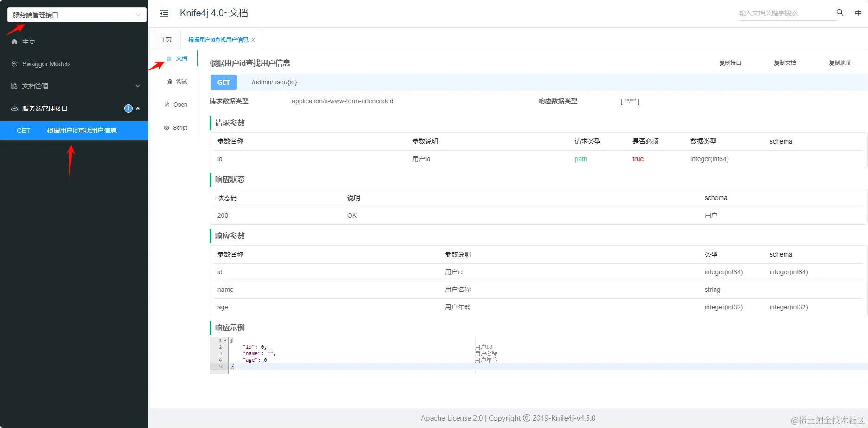This screenshot has height=428, width=868.
Task: Click the home icon beside 主页
Action: [14, 42]
